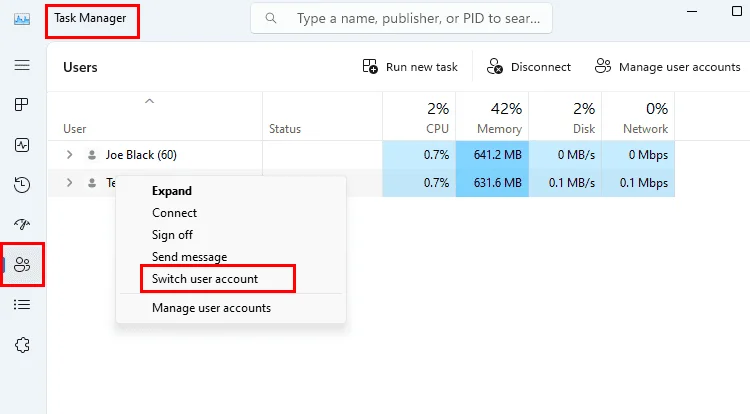Viewport: 750px width, 414px height.
Task: Click Joe Black's 0.7% CPU value
Action: 436,155
